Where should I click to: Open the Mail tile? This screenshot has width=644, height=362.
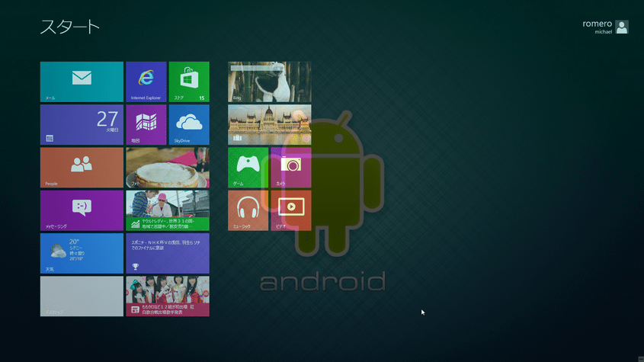(82, 82)
